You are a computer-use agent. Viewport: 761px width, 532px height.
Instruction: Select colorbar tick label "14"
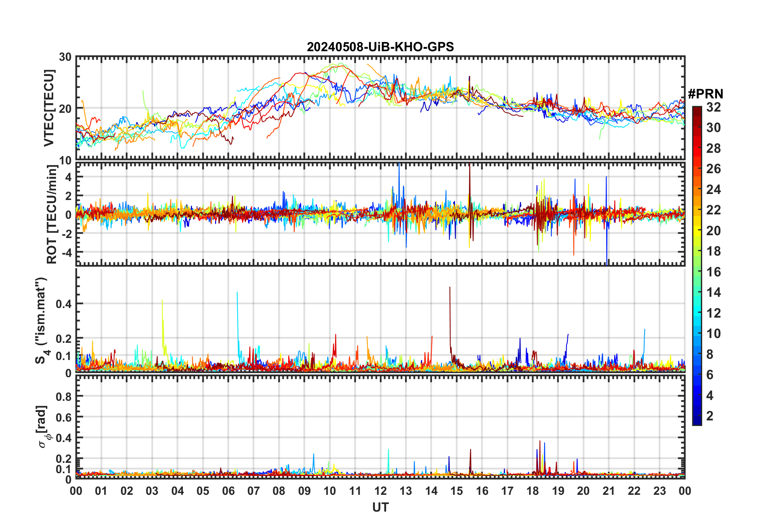(x=713, y=292)
